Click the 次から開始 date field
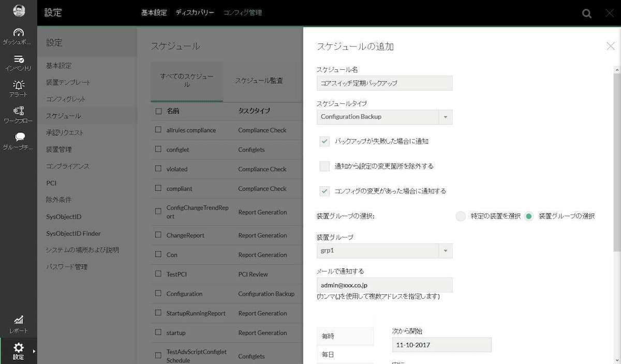The width and height of the screenshot is (621, 364). pyautogui.click(x=441, y=344)
